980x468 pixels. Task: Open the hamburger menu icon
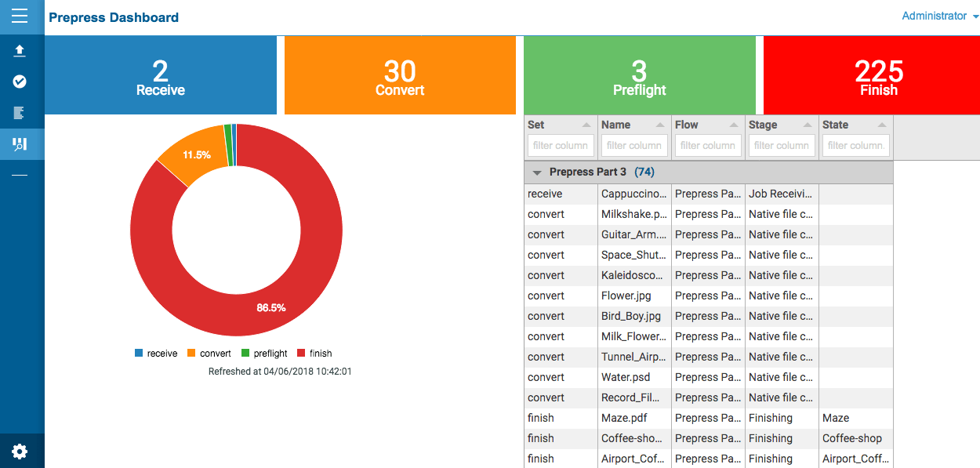(20, 16)
